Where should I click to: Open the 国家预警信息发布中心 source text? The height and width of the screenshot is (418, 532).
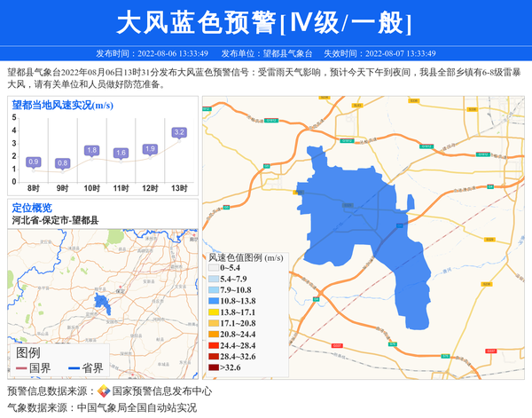coord(161,391)
